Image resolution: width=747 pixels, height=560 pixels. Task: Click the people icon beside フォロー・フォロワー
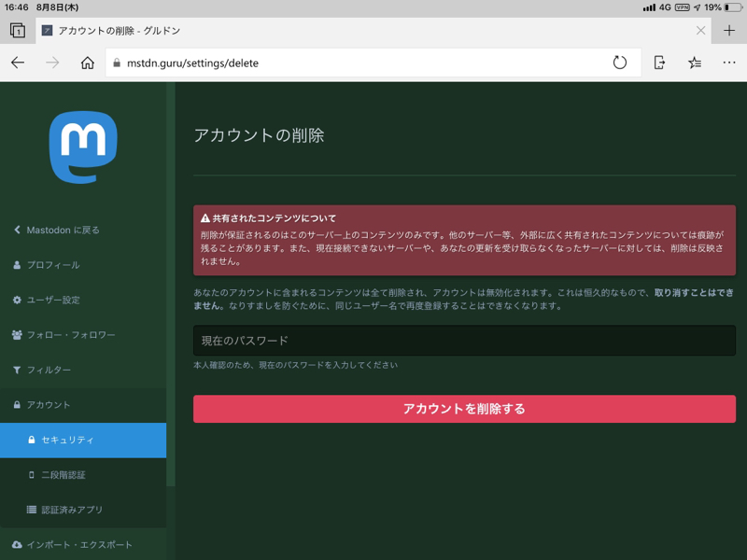17,335
